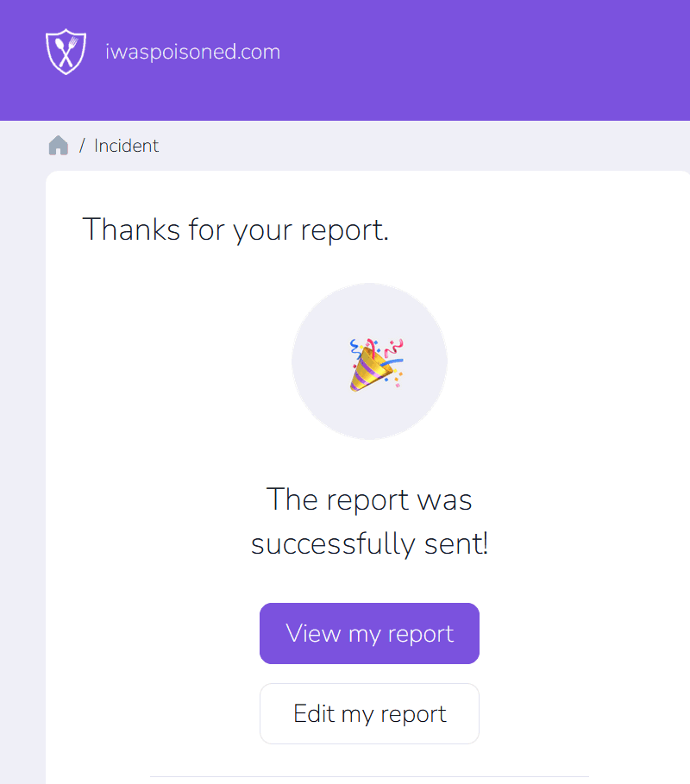The height and width of the screenshot is (784, 690).
Task: Click the shield fork-and-spoon logo
Action: click(x=66, y=52)
